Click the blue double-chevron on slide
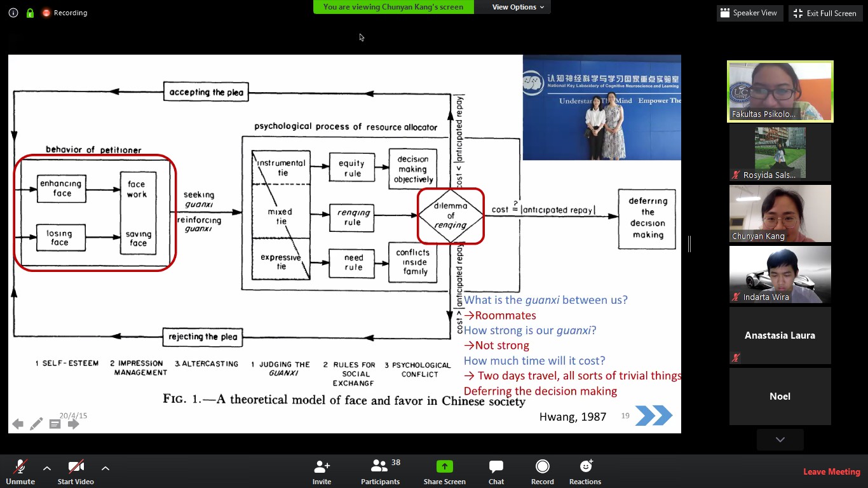This screenshot has width=868, height=488. [654, 416]
